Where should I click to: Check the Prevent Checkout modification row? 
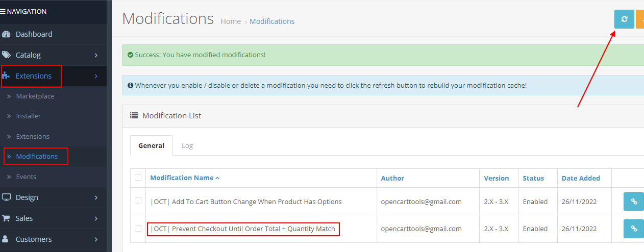pos(138,228)
